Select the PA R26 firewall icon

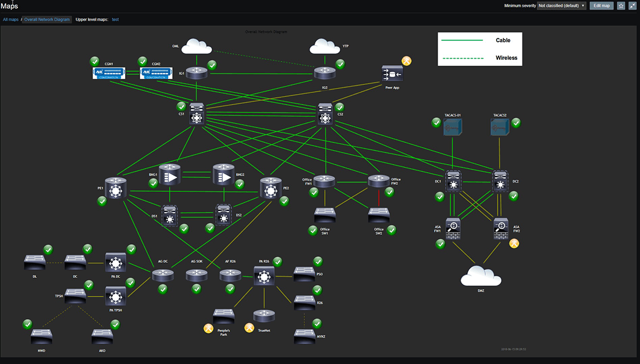[264, 275]
